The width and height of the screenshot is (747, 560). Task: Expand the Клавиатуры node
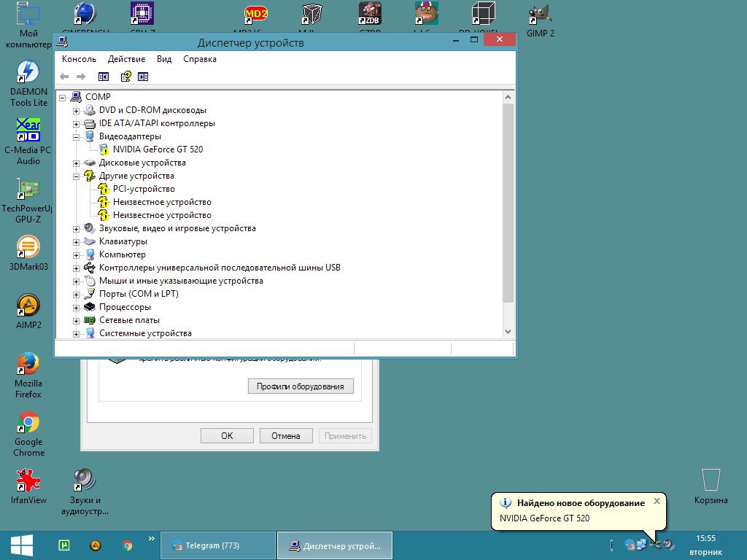point(76,242)
